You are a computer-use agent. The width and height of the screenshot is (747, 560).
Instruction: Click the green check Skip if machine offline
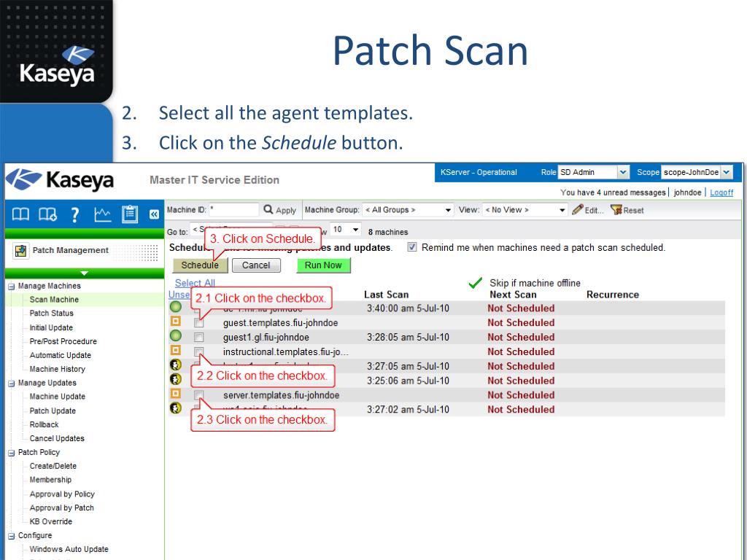pos(475,283)
